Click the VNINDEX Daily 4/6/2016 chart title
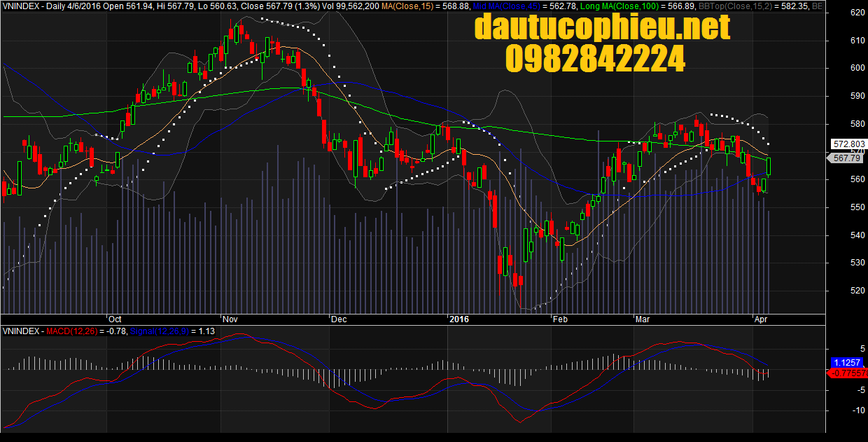Viewport: 868px width, 442px height. coord(51,6)
